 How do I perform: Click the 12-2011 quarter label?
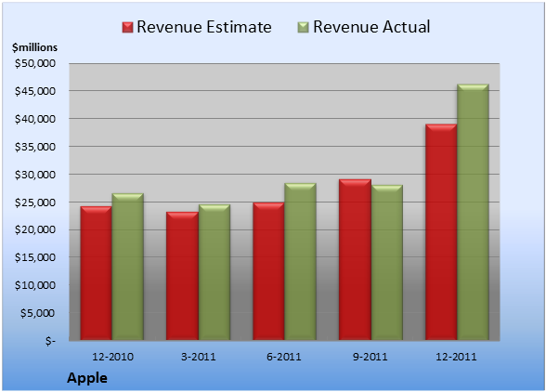tap(456, 357)
